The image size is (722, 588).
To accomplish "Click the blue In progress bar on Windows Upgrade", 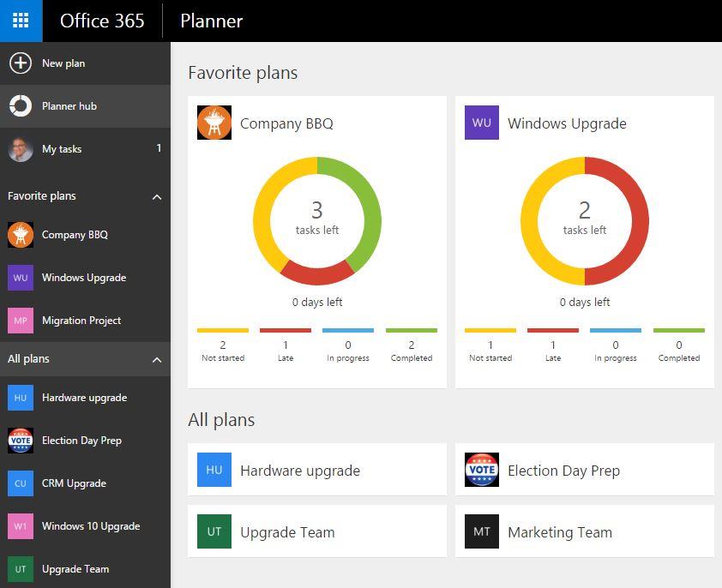I will [616, 330].
